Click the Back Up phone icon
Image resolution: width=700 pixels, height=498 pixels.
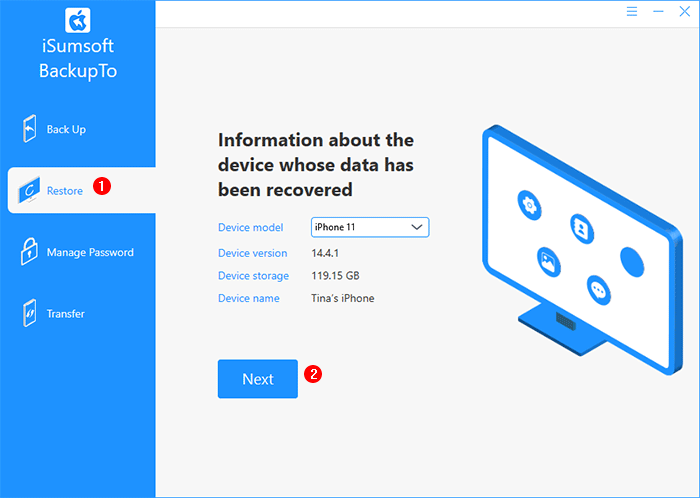point(29,129)
